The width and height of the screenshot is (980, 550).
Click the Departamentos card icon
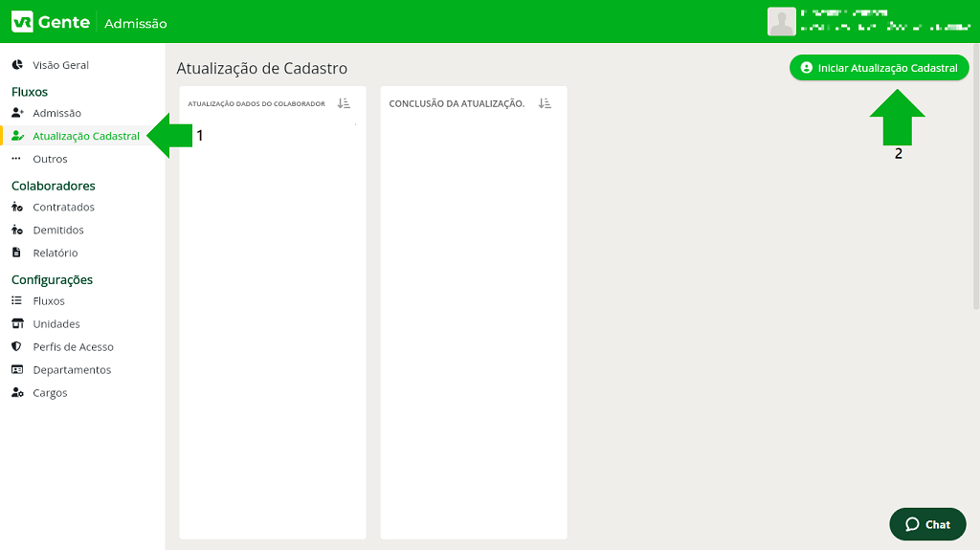pos(16,369)
